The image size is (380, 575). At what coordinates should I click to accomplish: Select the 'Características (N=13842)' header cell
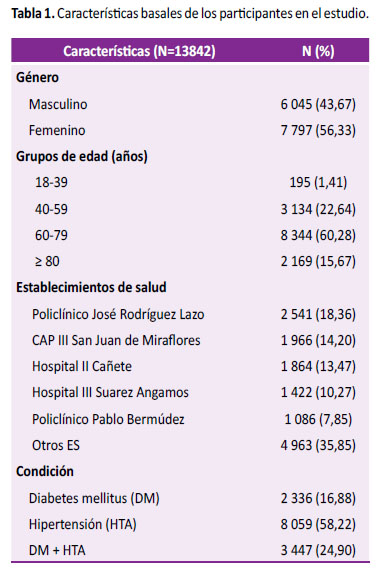[139, 51]
